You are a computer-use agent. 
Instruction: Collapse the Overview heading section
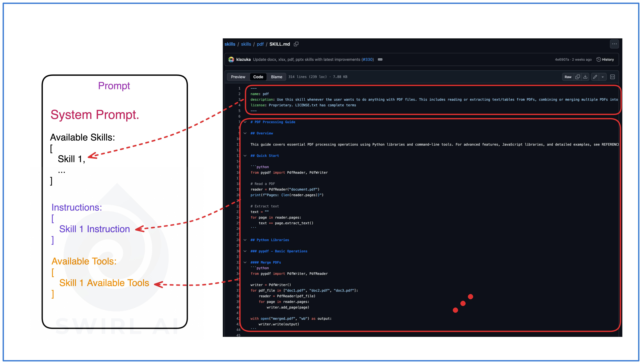[x=245, y=133]
